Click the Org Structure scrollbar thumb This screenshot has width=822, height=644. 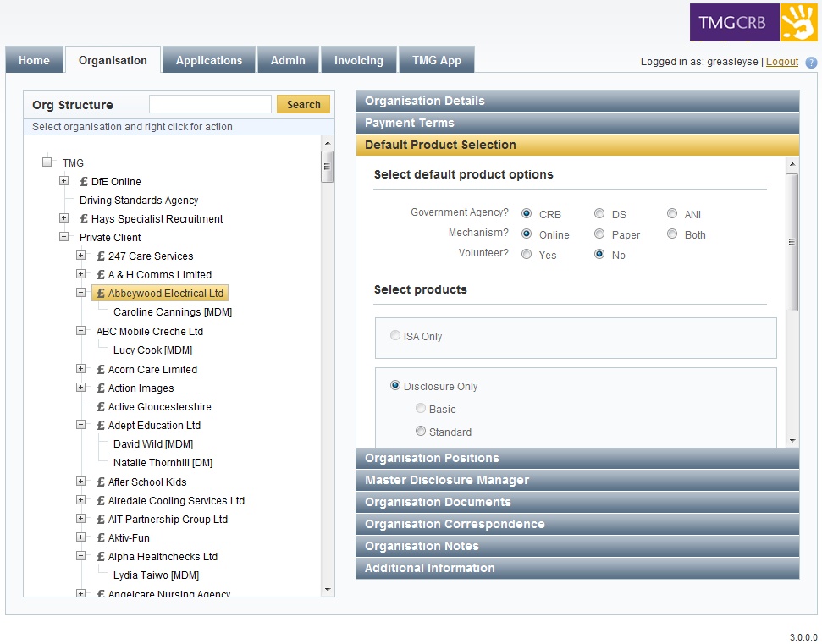pos(327,167)
